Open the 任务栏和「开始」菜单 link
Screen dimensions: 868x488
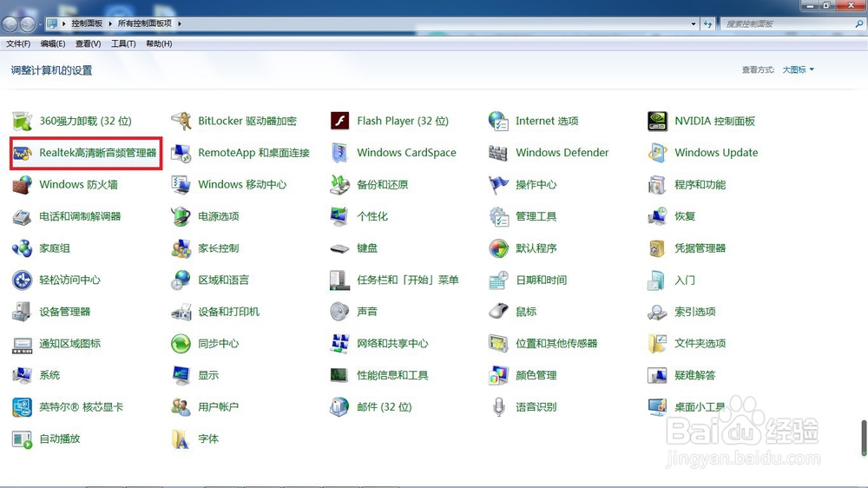(x=407, y=280)
